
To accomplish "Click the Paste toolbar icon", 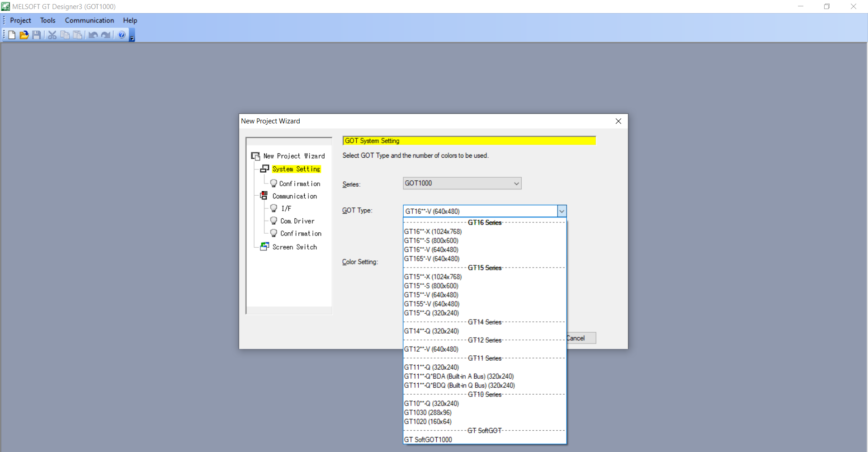I will pyautogui.click(x=78, y=35).
